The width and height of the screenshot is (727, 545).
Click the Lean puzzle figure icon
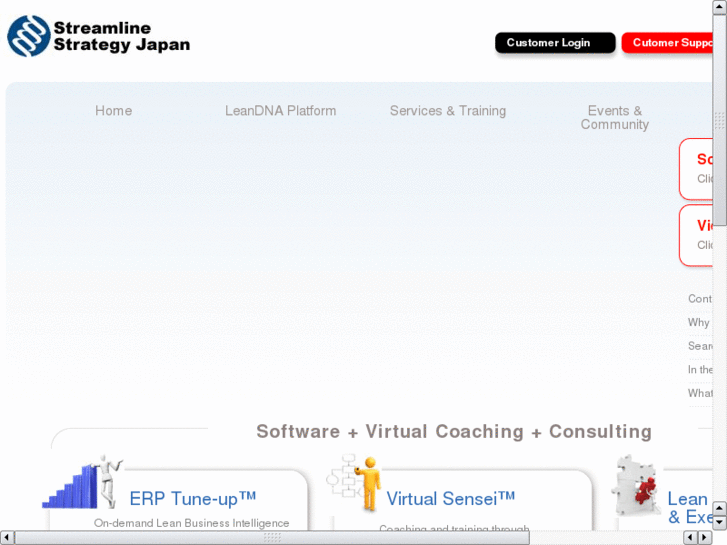(636, 485)
